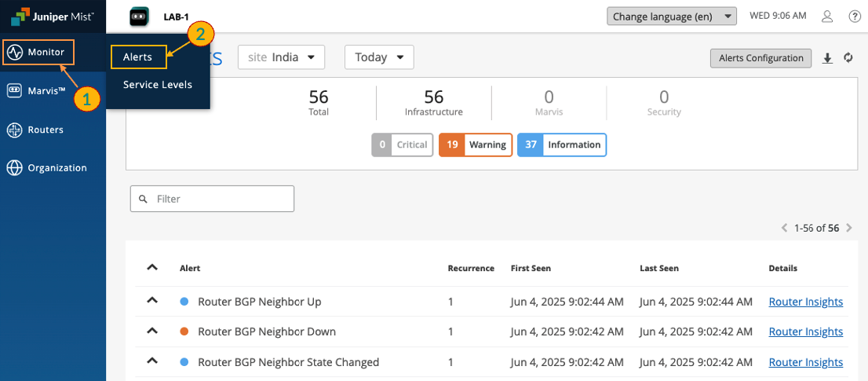Open the user account icon
Screen dimensions: 868x381
tap(827, 16)
